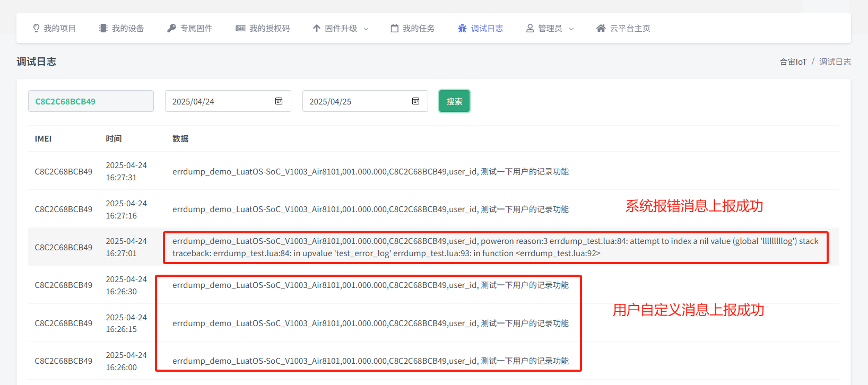Open the 管理员 menu label
This screenshot has height=385, width=868.
pyautogui.click(x=550, y=28)
